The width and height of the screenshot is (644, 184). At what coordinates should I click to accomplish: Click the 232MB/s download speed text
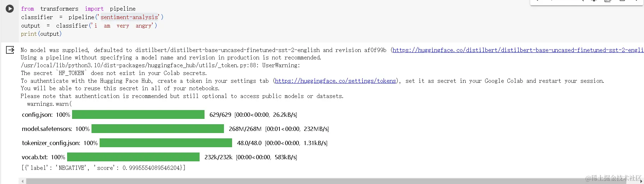(x=316, y=129)
